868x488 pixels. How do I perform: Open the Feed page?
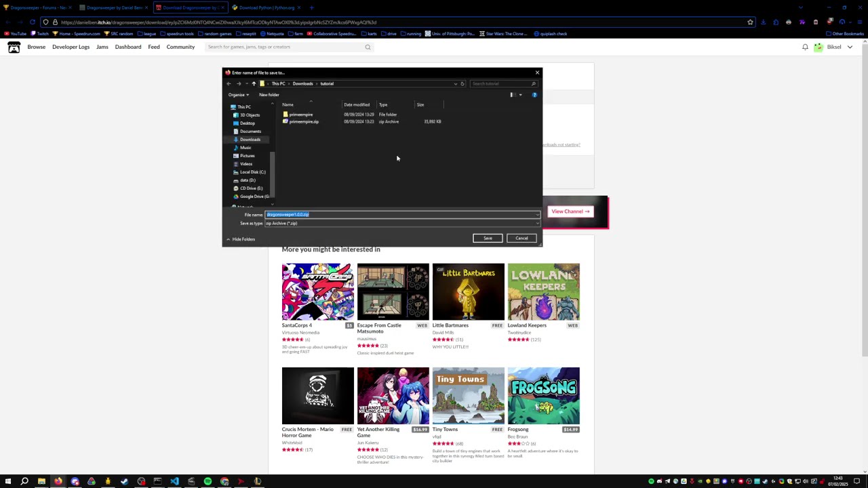pyautogui.click(x=154, y=47)
